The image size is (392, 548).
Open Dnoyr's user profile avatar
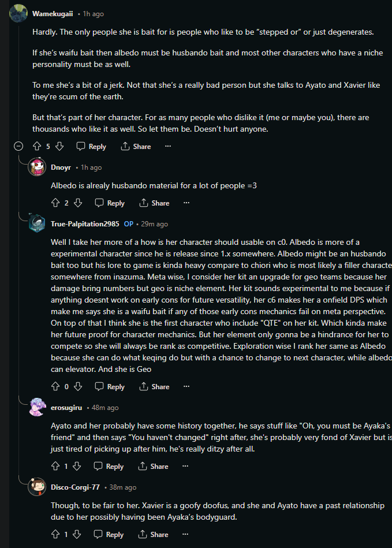37,167
